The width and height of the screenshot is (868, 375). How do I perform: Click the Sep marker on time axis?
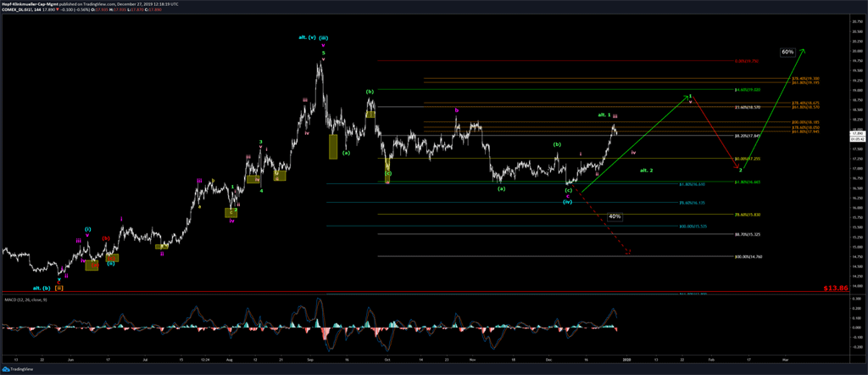tap(310, 360)
